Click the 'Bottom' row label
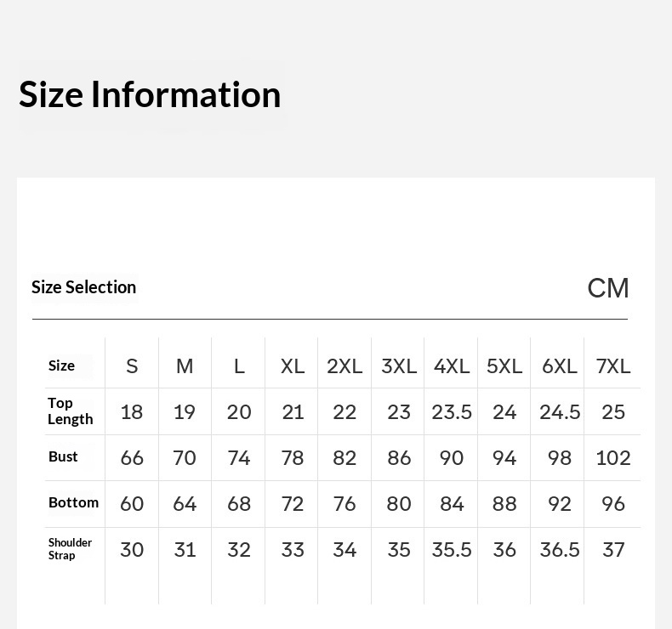 [x=73, y=503]
